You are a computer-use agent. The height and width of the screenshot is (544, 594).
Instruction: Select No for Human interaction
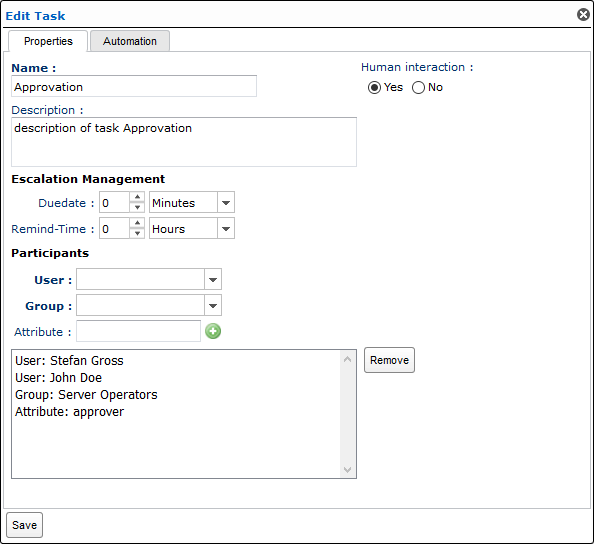418,88
